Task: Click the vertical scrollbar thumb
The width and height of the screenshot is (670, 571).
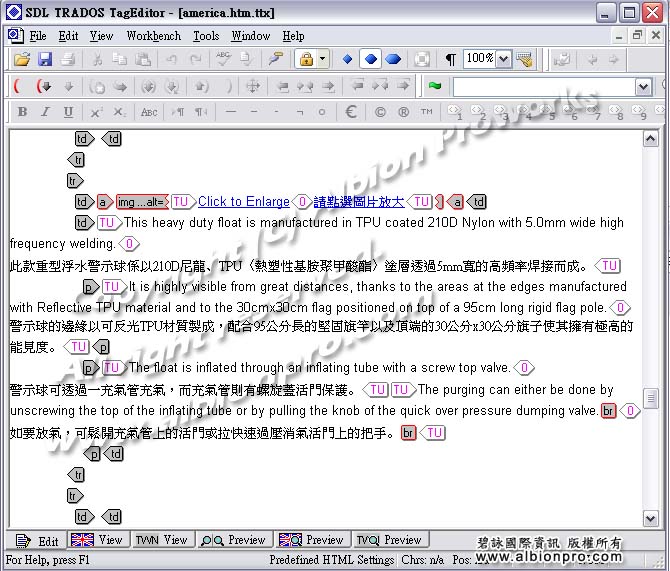Action: click(650, 398)
